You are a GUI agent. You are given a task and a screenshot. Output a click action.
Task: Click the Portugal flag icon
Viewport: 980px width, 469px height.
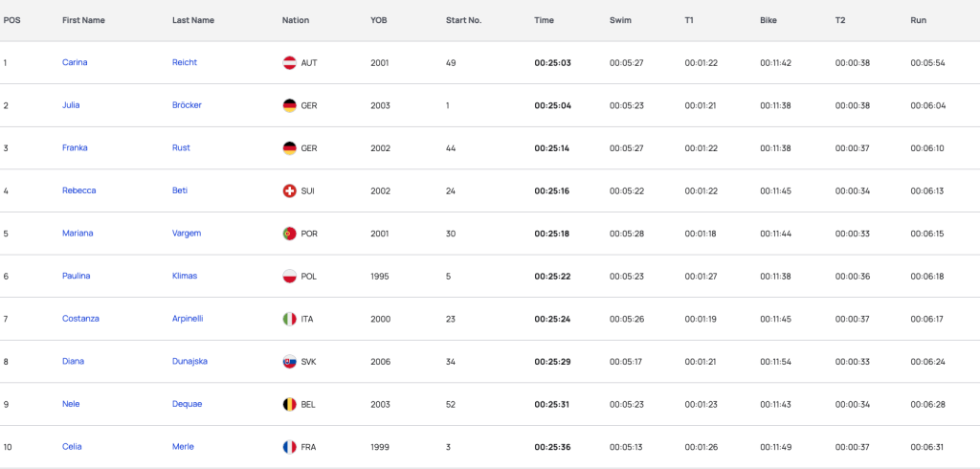(x=289, y=234)
